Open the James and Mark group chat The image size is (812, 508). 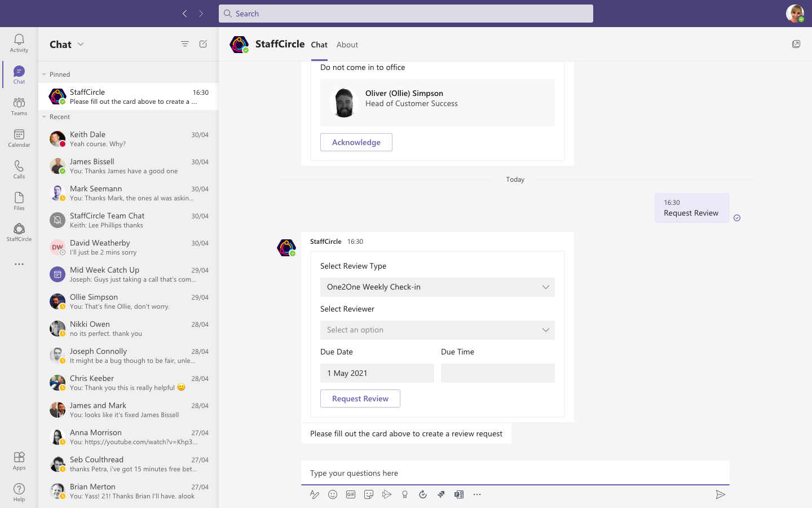[x=129, y=410]
